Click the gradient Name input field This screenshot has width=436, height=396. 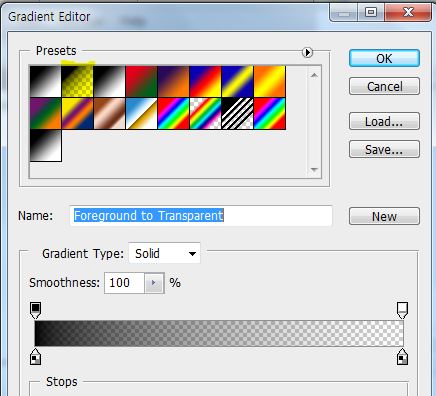tap(201, 216)
